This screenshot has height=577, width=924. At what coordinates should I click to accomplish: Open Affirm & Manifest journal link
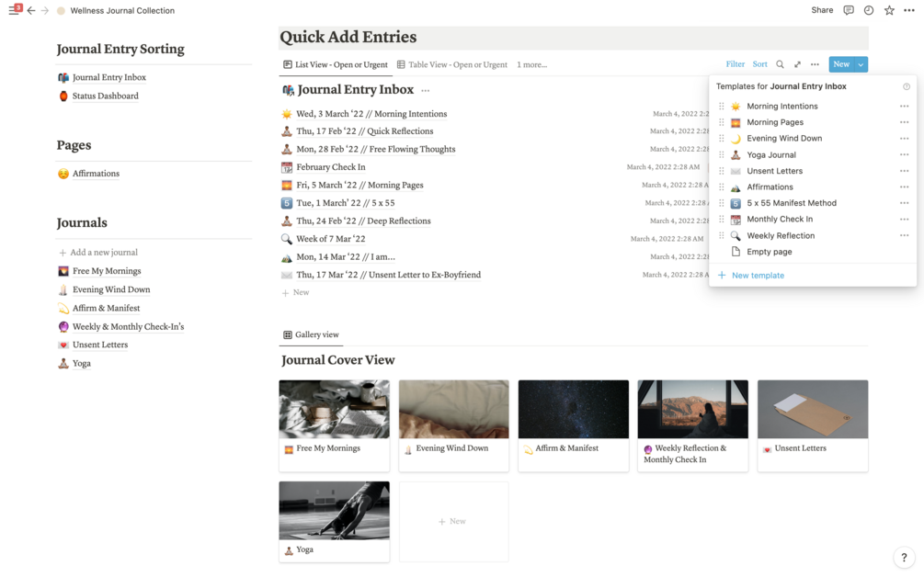(x=99, y=308)
